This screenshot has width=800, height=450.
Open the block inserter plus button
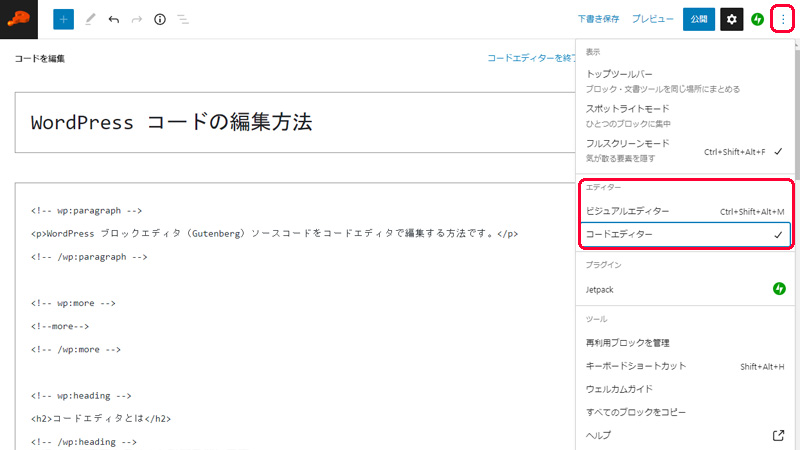point(63,19)
